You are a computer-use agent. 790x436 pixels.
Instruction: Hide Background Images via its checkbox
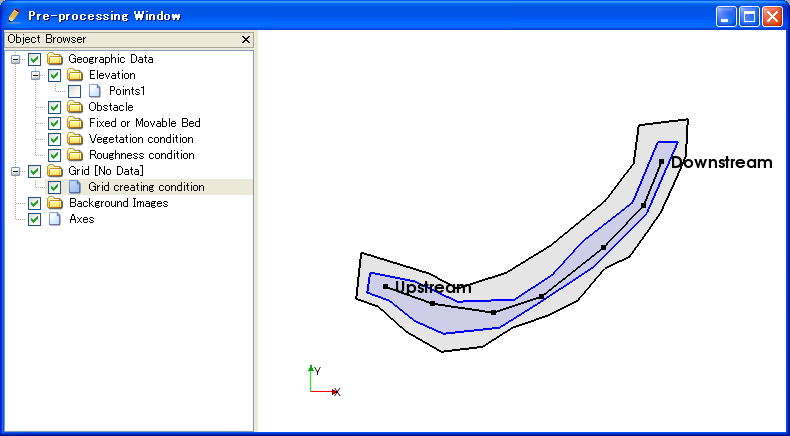pyautogui.click(x=34, y=204)
